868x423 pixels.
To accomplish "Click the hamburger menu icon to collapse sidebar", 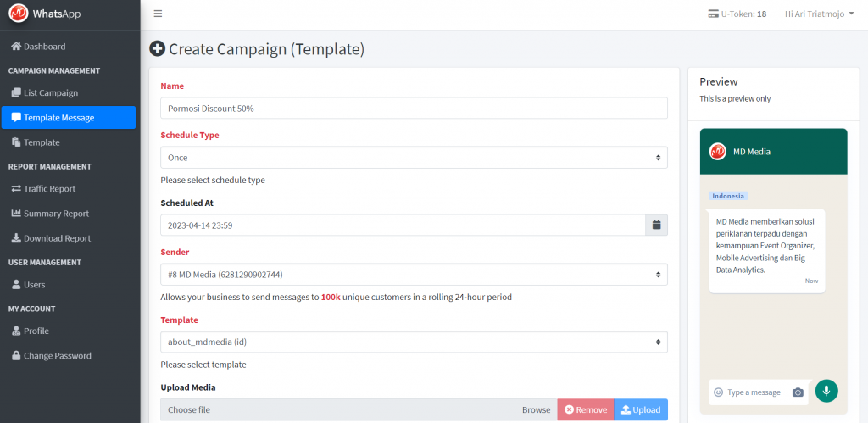I will (158, 14).
